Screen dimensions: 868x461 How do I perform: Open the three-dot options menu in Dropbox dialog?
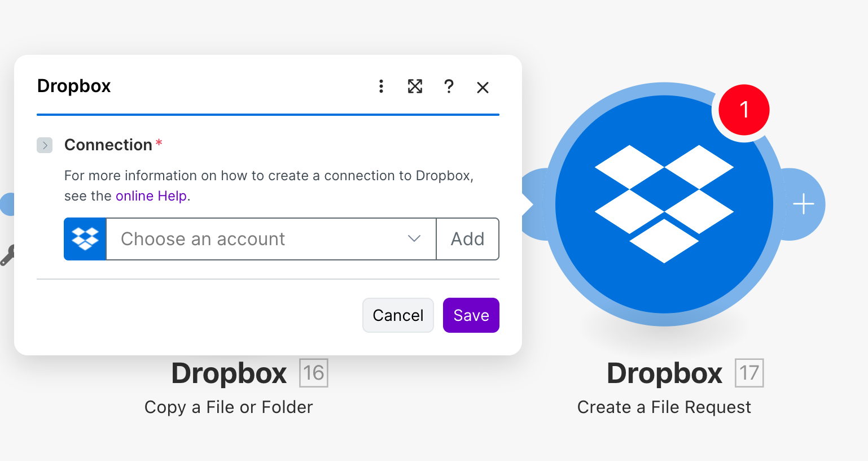(x=381, y=86)
